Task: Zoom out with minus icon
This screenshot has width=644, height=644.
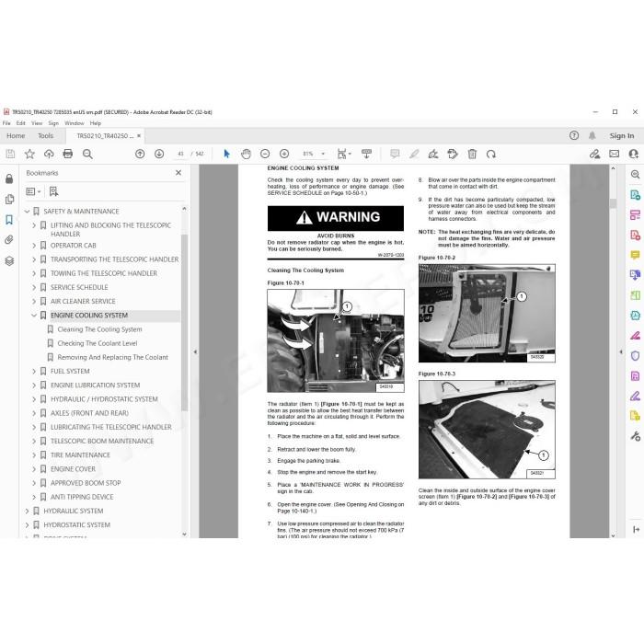Action: coord(265,154)
